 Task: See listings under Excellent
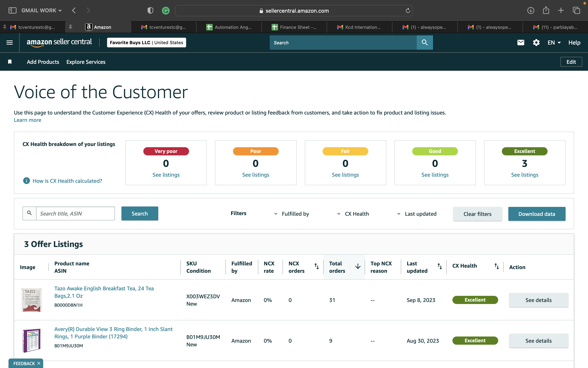coord(525,175)
